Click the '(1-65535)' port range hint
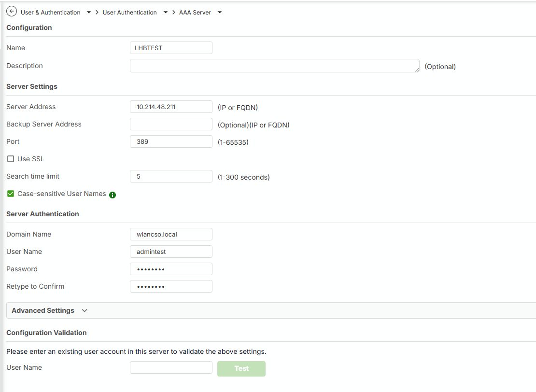 click(233, 142)
